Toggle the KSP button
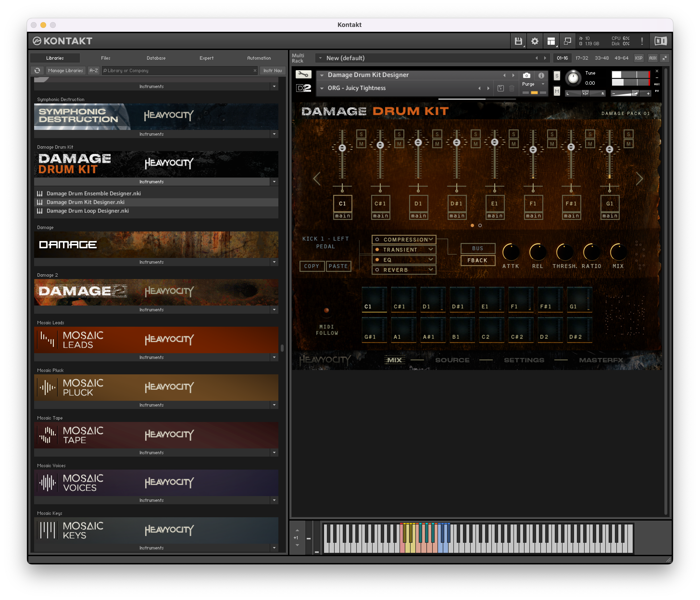The image size is (700, 600). [638, 58]
